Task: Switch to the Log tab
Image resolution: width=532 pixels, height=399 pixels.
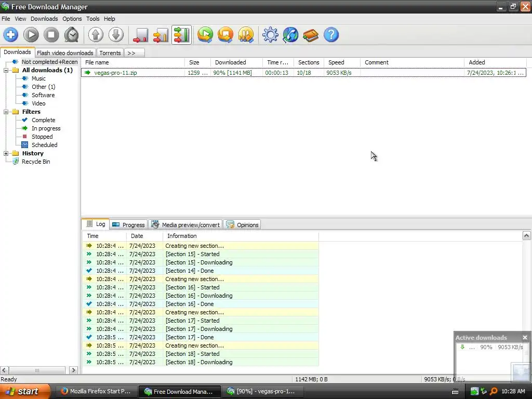Action: (96, 224)
